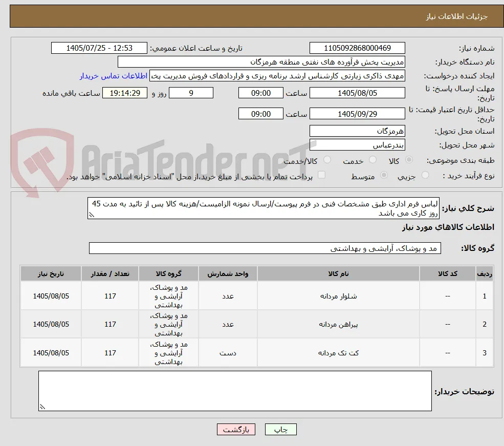Click the پیراهن مردانه item name
Image resolution: width=504 pixels, height=446 pixels.
coord(338,324)
